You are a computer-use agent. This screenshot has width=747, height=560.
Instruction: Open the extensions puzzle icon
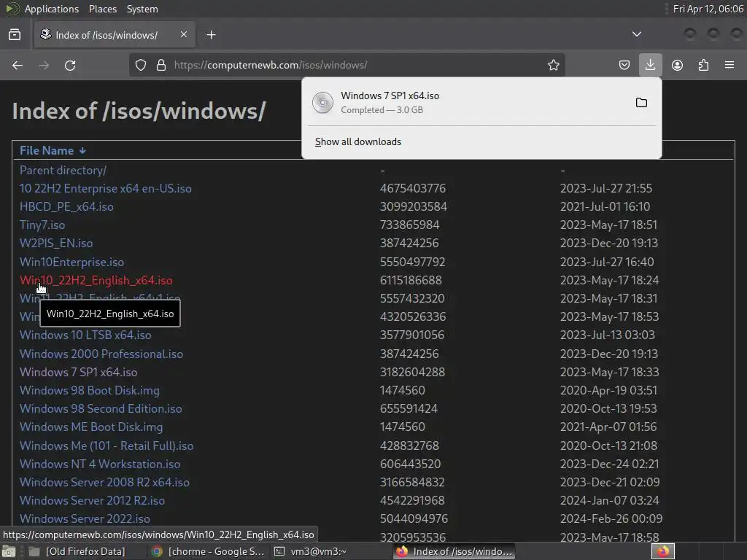pos(703,65)
